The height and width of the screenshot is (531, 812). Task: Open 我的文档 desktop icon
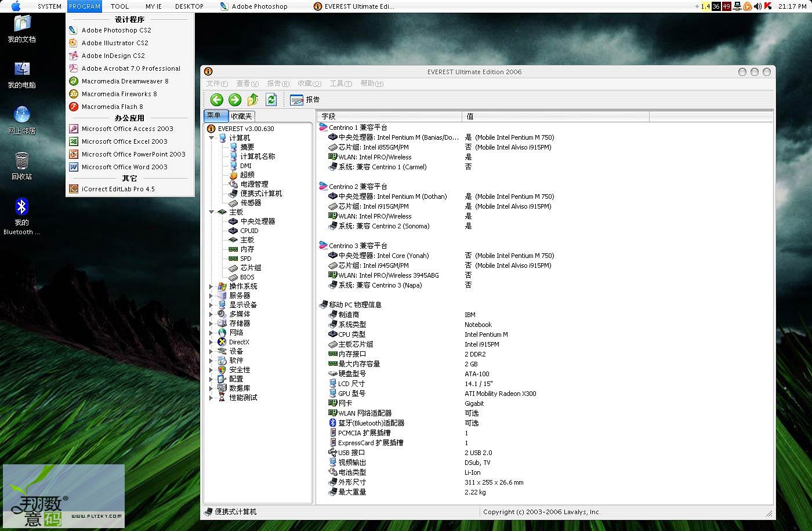(22, 29)
